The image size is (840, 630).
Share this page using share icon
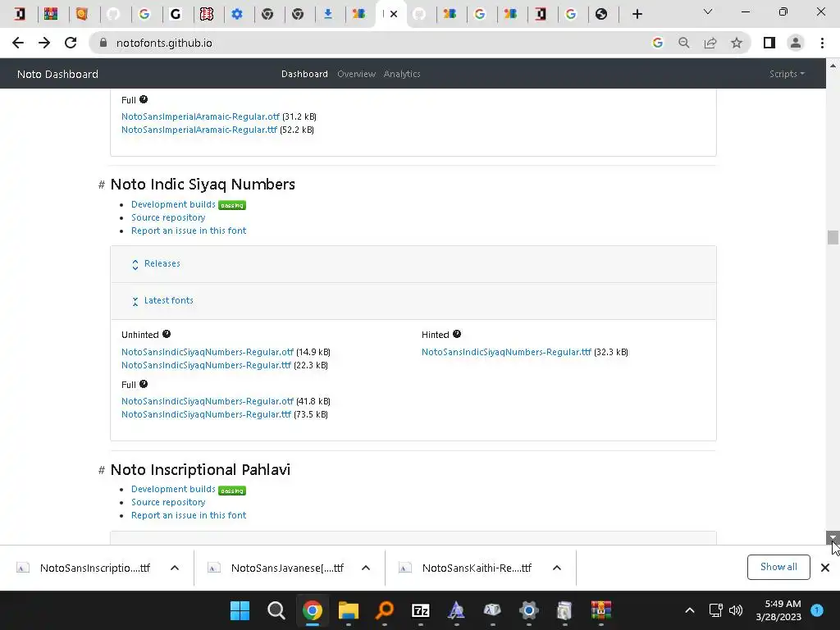710,43
